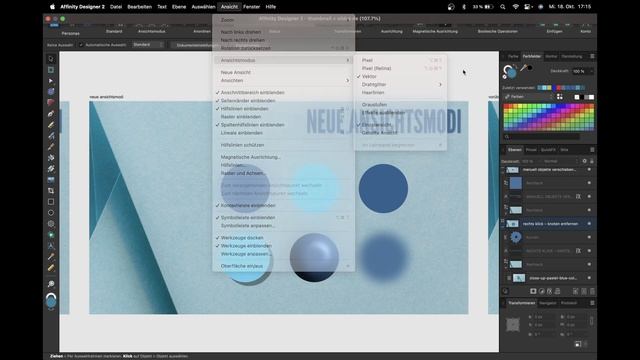Select the Artboard tool

[51, 70]
